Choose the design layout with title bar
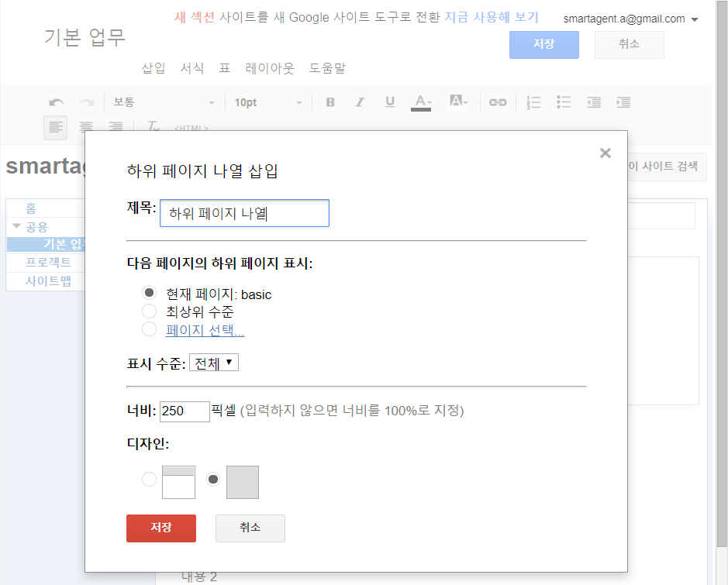Image resolution: width=728 pixels, height=585 pixels. [150, 480]
